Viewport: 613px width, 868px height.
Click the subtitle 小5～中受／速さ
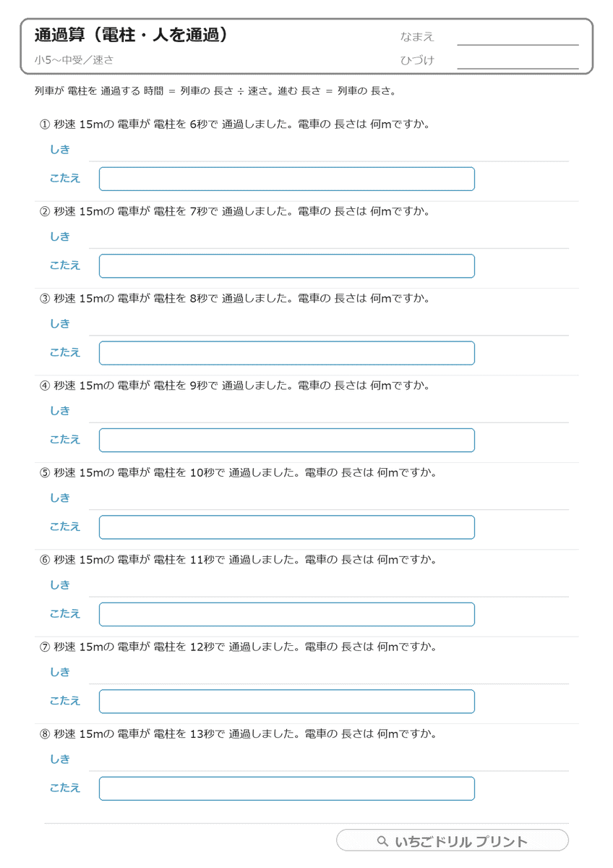click(x=74, y=60)
